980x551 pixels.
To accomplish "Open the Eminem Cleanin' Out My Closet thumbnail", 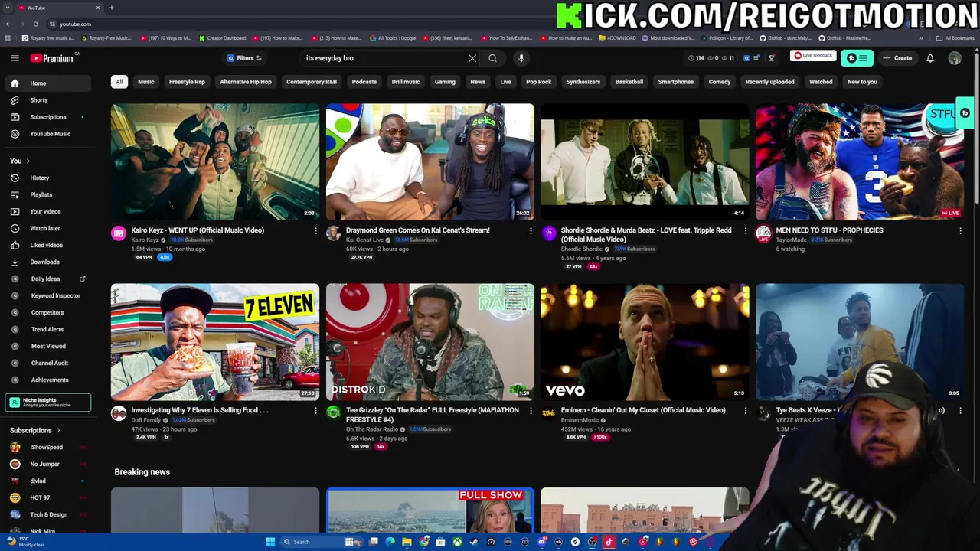I will coord(645,342).
